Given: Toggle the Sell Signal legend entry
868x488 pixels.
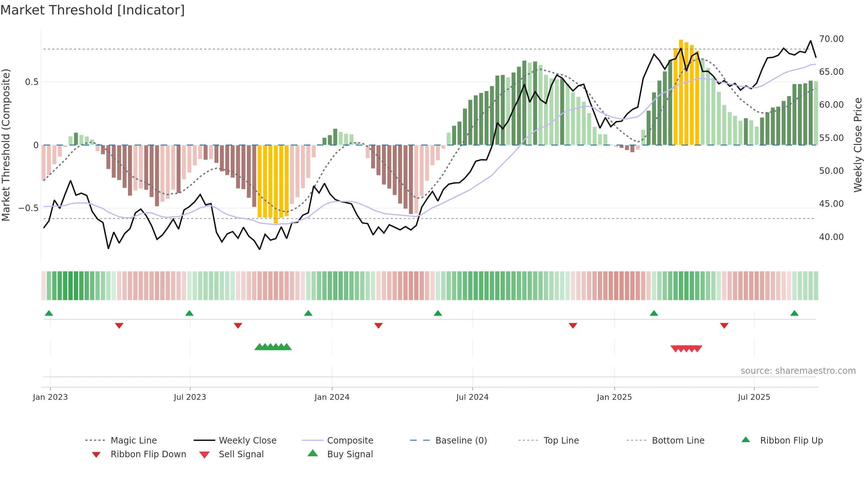Looking at the screenshot, I should [231, 454].
